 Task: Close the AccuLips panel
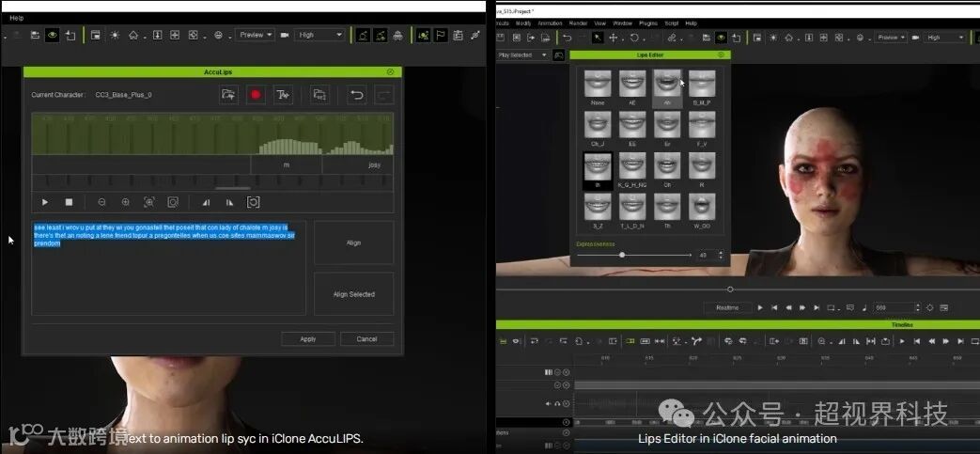click(x=391, y=72)
